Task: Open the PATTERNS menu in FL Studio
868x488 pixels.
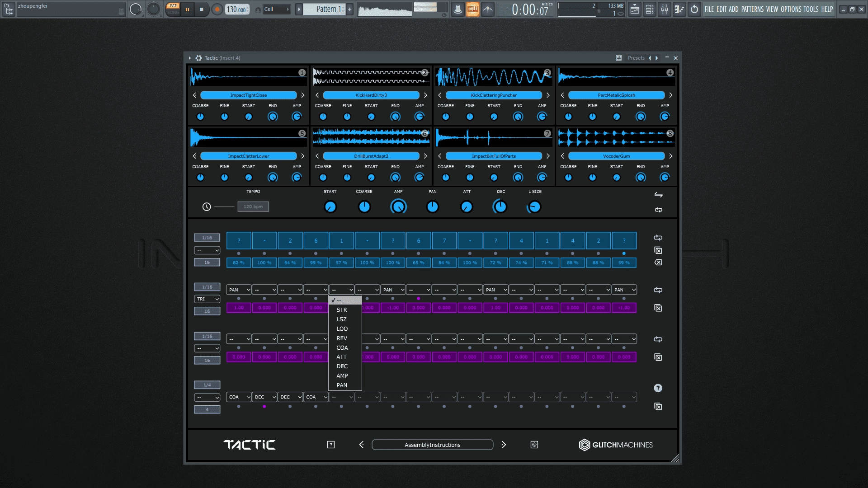Action: click(752, 9)
